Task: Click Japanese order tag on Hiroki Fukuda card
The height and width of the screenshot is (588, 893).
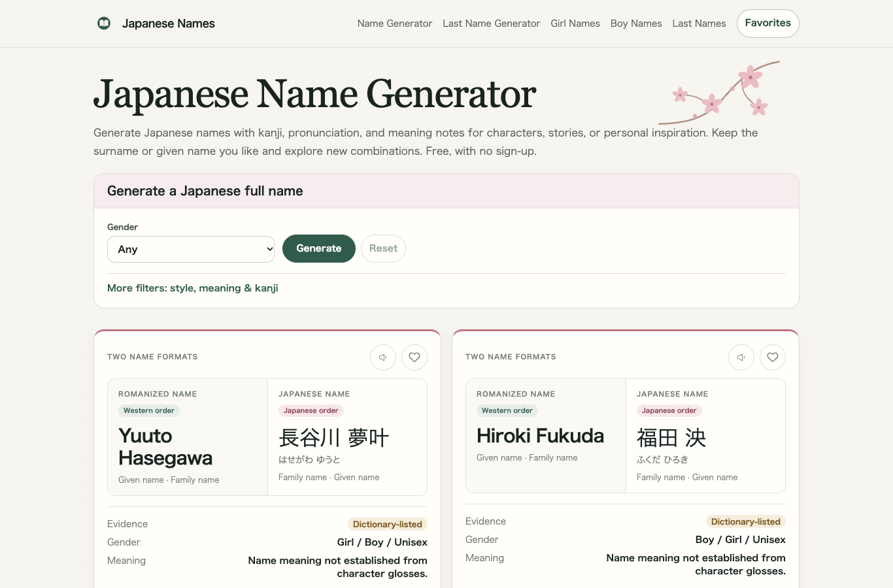Action: 669,411
